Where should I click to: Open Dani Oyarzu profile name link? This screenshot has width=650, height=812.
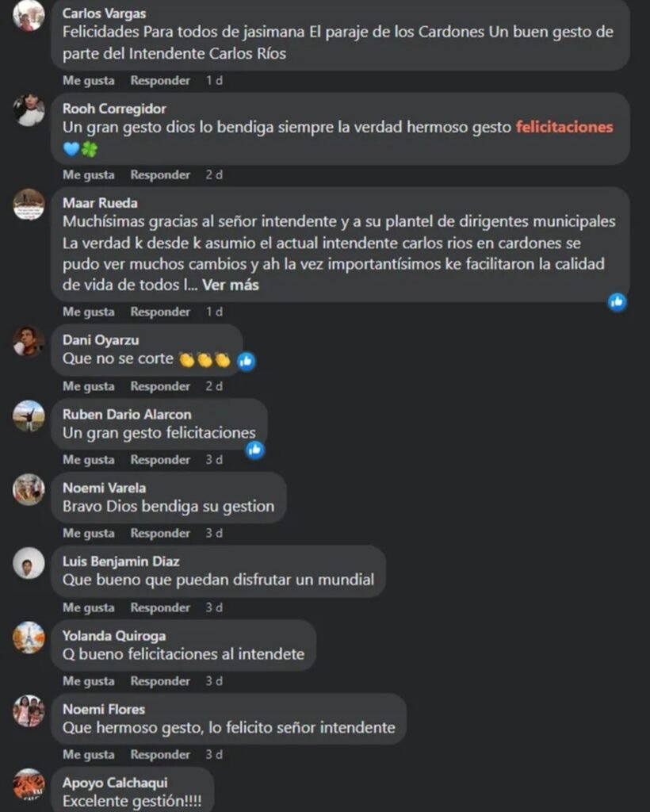tap(101, 339)
